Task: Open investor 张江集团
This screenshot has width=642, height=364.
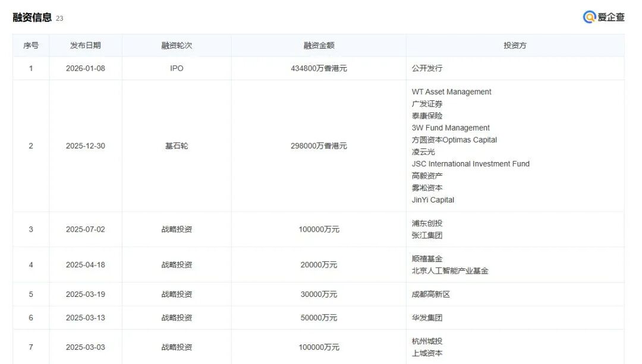Action: (427, 235)
